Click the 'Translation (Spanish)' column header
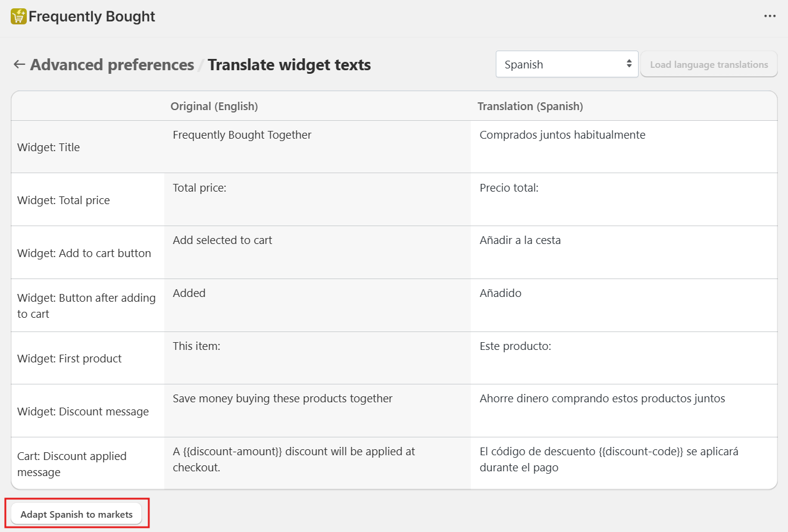The width and height of the screenshot is (788, 532). [x=530, y=107]
